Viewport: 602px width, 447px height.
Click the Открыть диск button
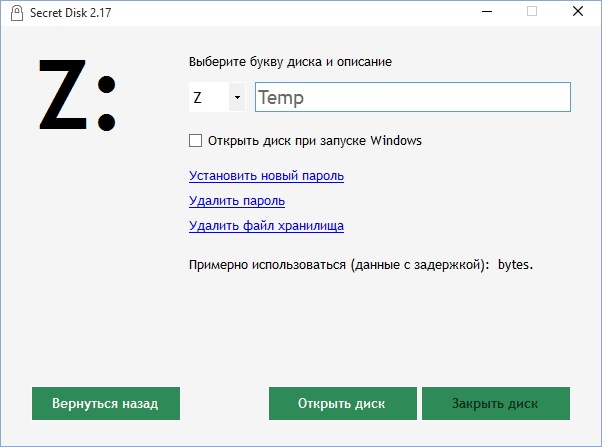point(343,403)
